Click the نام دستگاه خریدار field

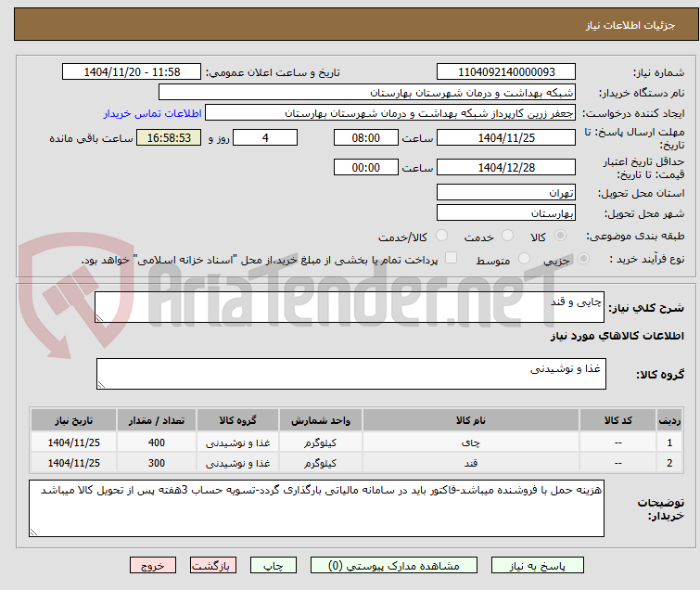point(366,93)
